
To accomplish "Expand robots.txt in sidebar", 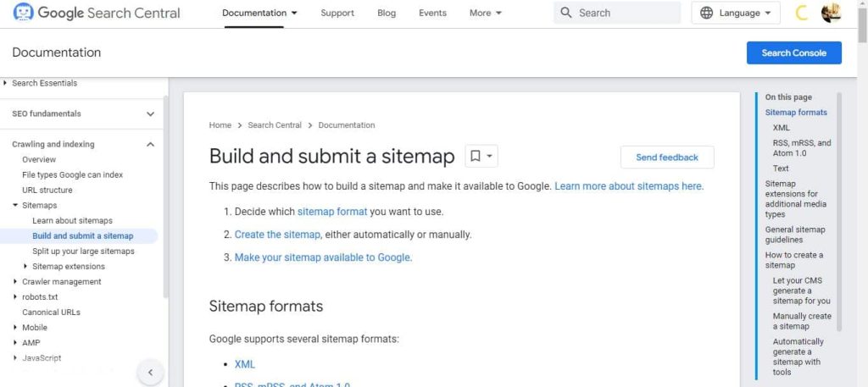I will click(x=15, y=297).
